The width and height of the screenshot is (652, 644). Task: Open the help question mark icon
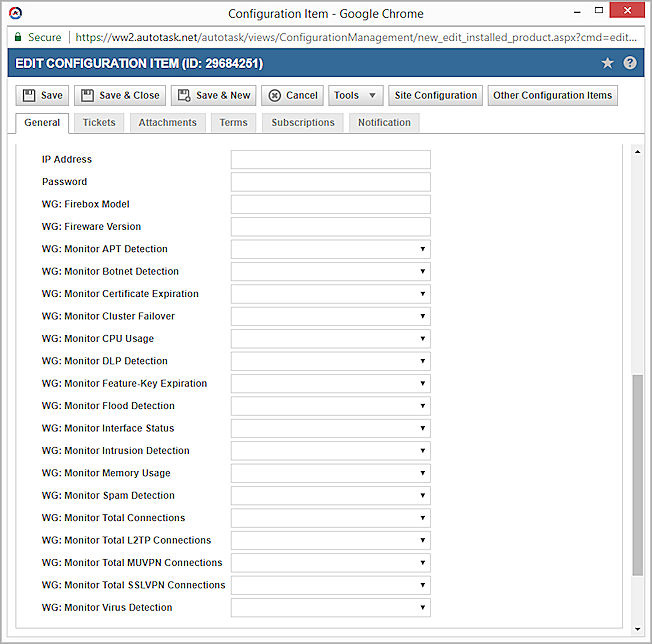click(x=630, y=63)
